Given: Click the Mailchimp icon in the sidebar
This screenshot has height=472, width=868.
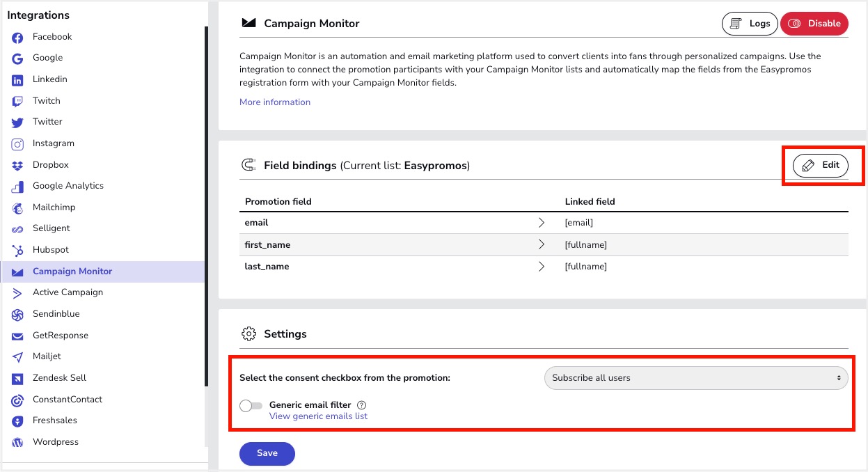Looking at the screenshot, I should 18,207.
